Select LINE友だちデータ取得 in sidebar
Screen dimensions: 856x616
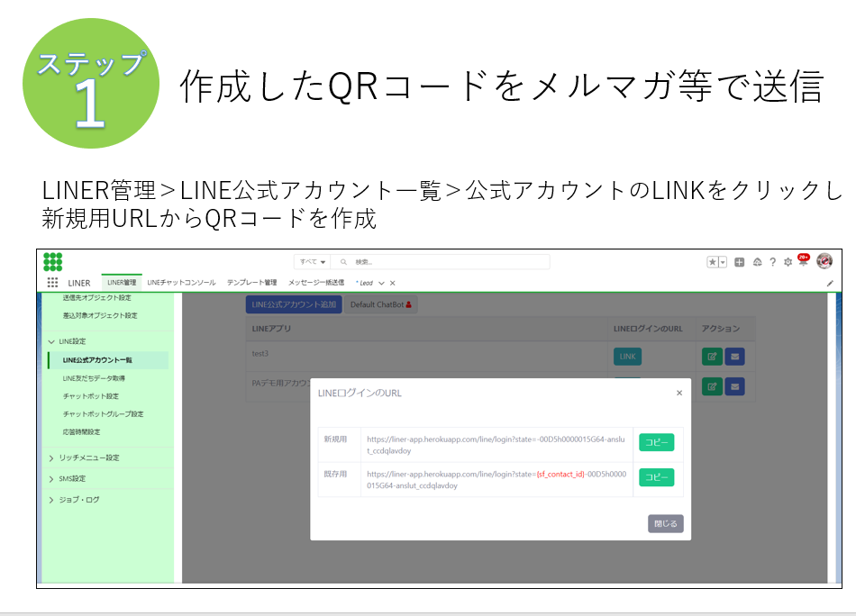[94, 378]
